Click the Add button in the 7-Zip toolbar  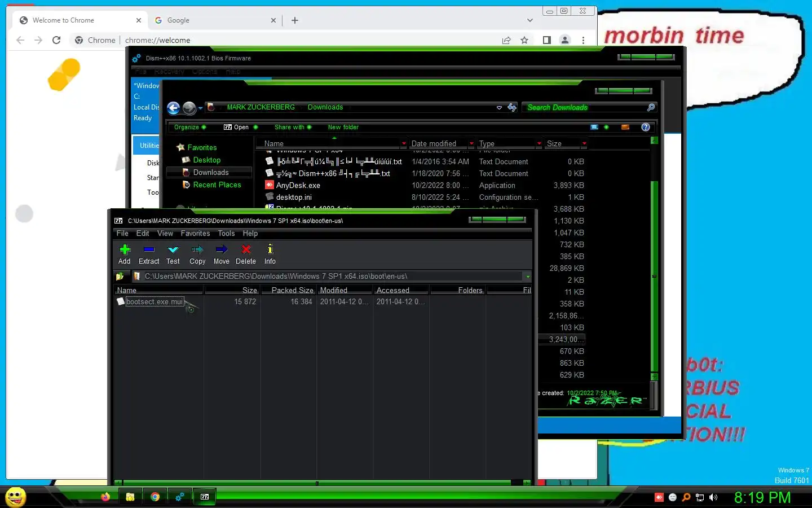[x=125, y=254]
